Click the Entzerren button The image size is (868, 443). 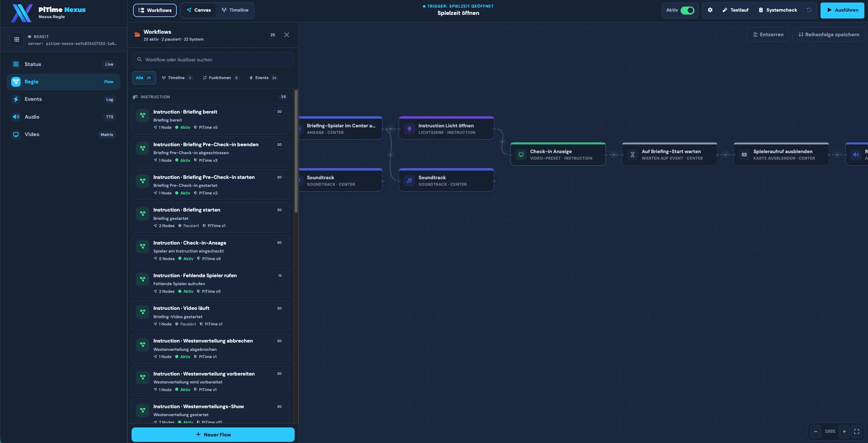768,34
